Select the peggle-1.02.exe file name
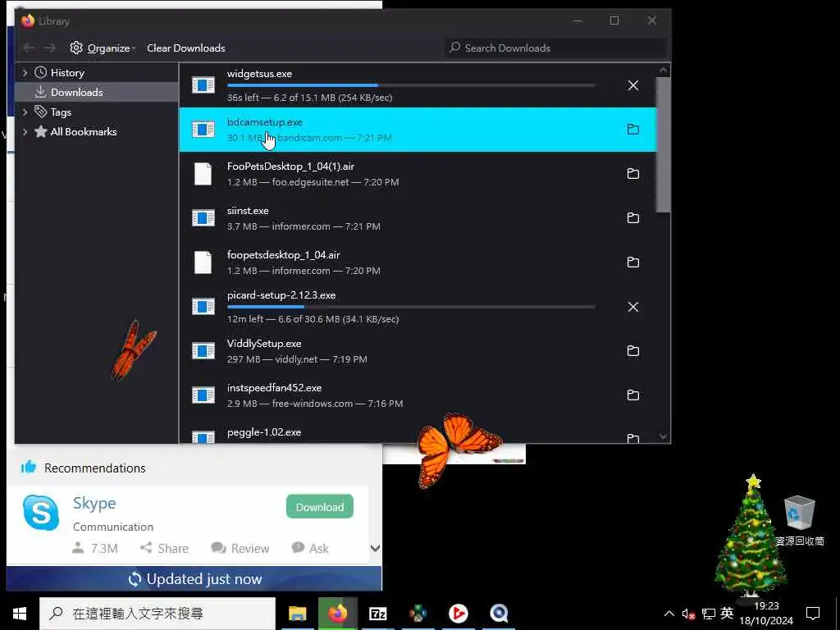840x630 pixels. tap(264, 432)
